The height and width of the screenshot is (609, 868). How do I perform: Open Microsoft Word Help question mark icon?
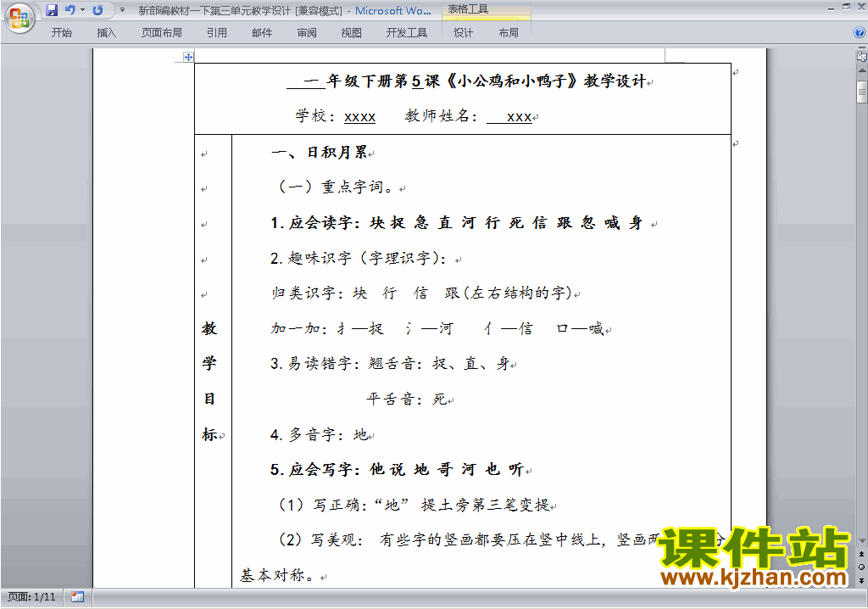[x=860, y=33]
